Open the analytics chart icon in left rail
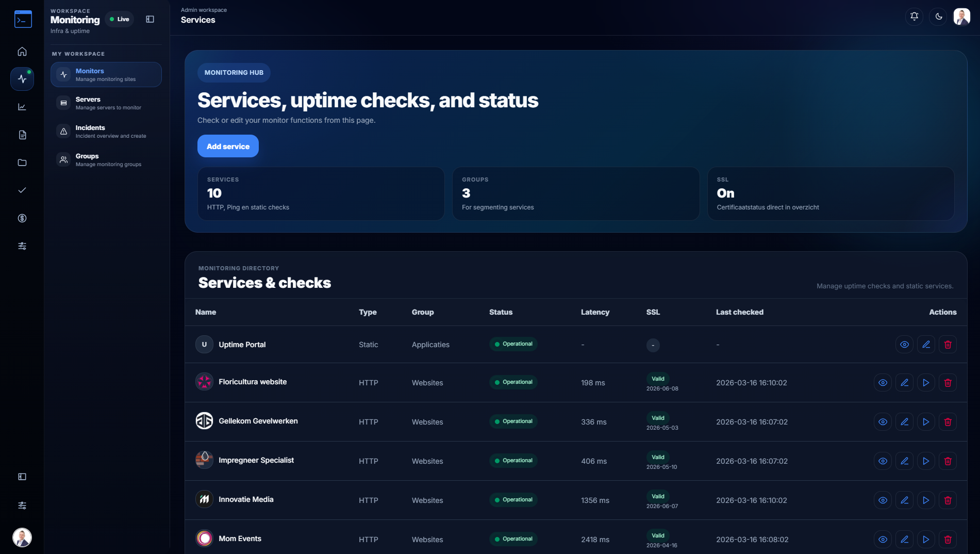The height and width of the screenshot is (554, 980). (22, 107)
